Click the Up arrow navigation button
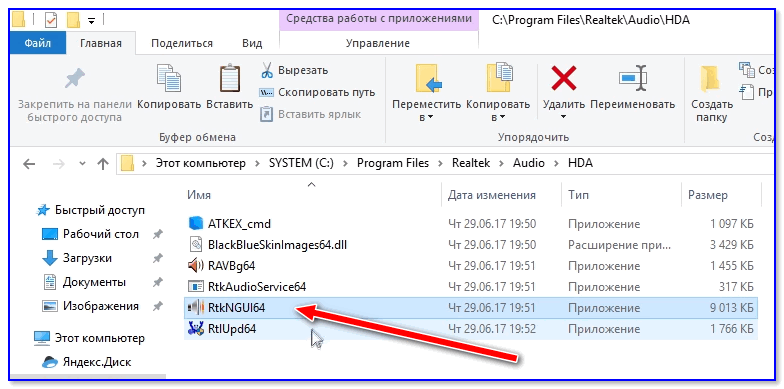 (x=102, y=164)
